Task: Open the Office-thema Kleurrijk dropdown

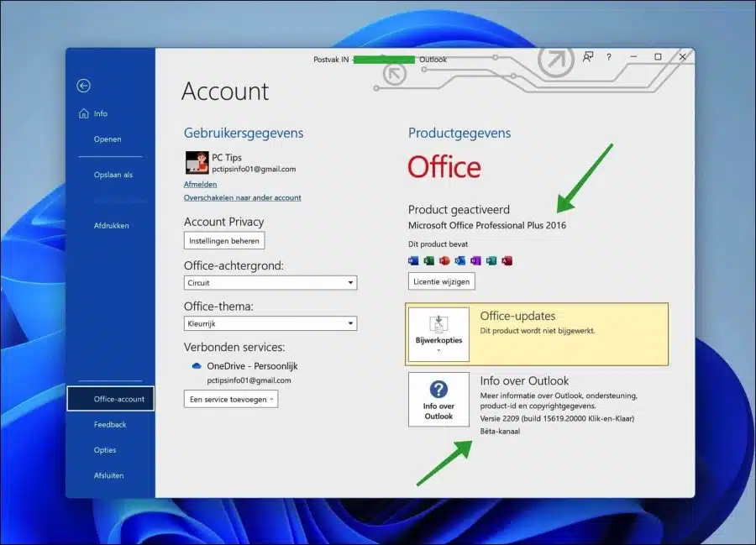Action: [270, 323]
